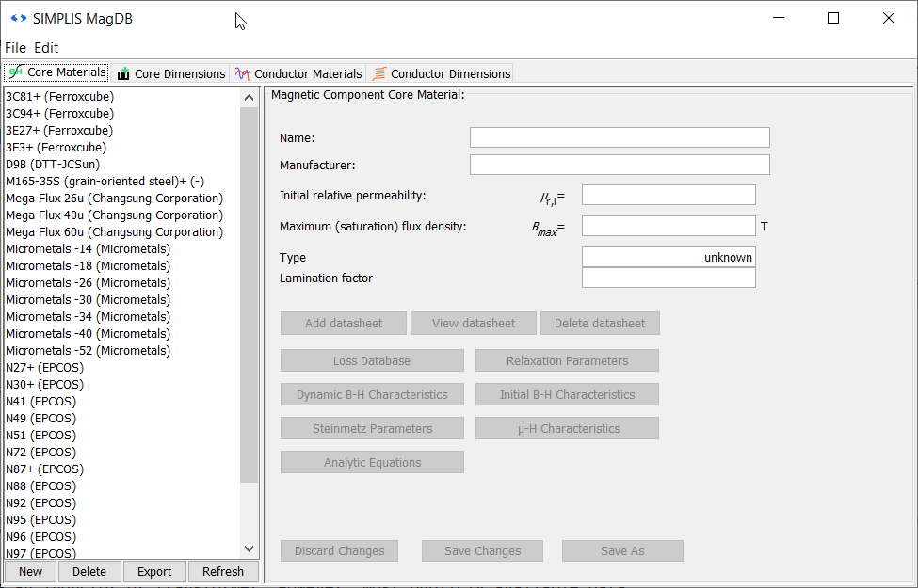918x588 pixels.
Task: Click the Core Materials tab icon
Action: click(x=15, y=72)
